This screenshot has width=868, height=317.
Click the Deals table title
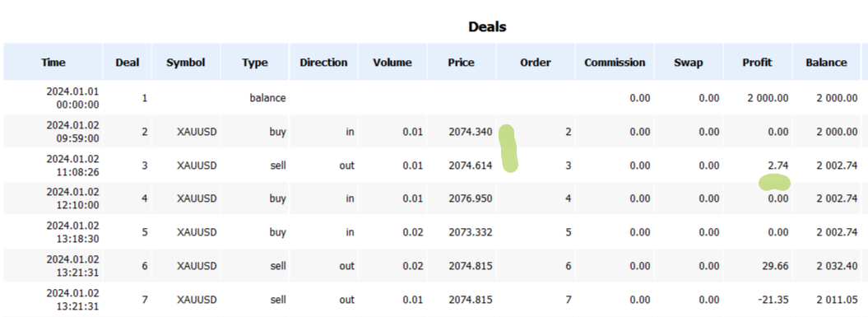[487, 26]
